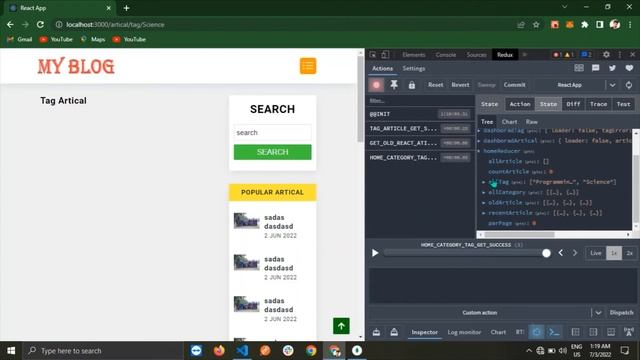
Task: Open the React App instance dropdown arrow
Action: click(612, 85)
